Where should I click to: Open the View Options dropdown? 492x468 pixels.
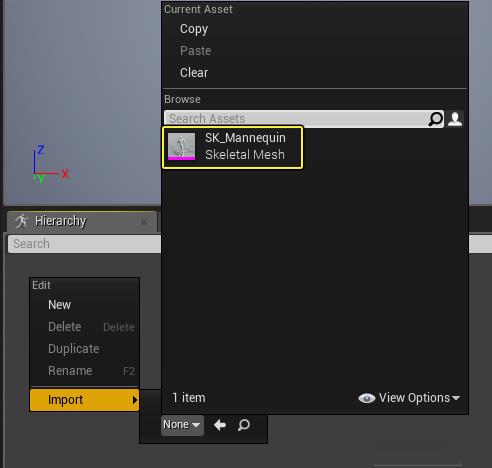click(x=419, y=398)
